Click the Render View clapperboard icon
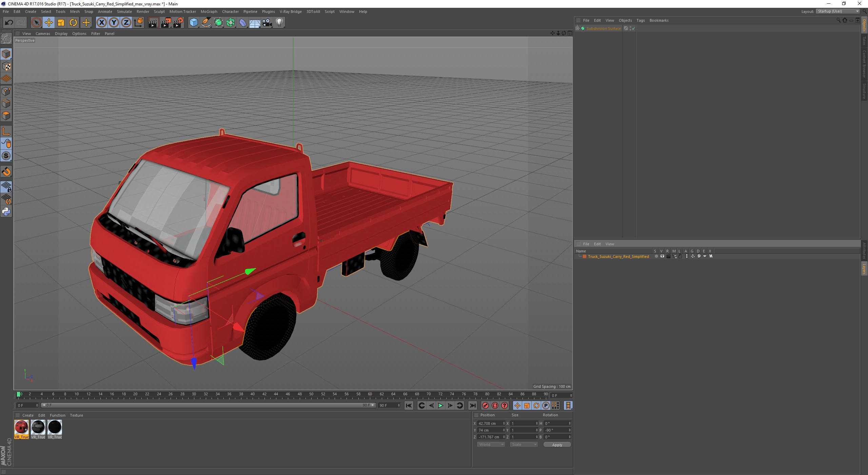The width and height of the screenshot is (868, 475). [x=153, y=23]
